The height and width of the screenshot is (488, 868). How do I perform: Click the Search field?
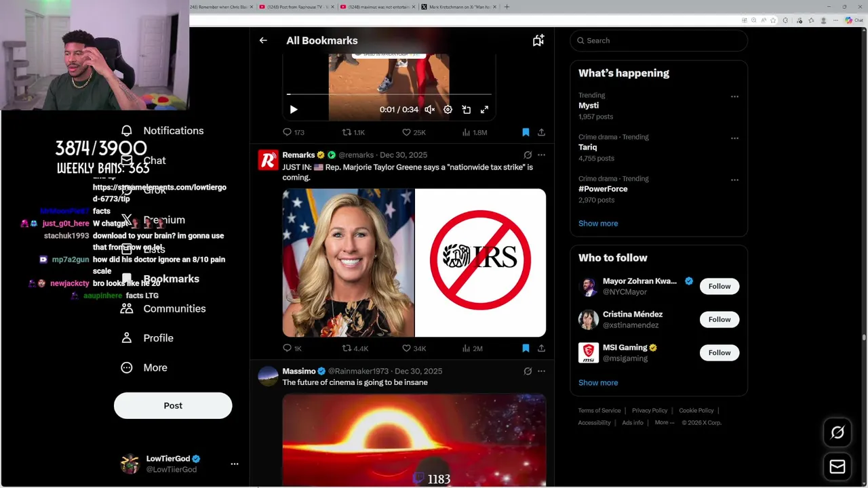(658, 41)
